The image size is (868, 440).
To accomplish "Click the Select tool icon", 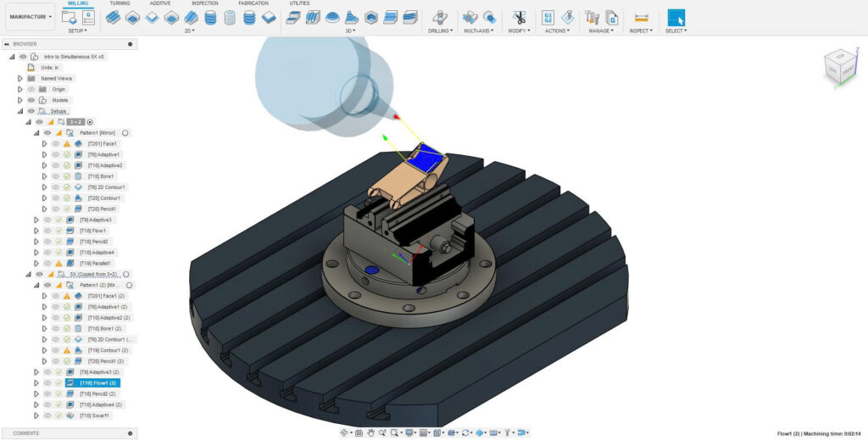I will 676,18.
